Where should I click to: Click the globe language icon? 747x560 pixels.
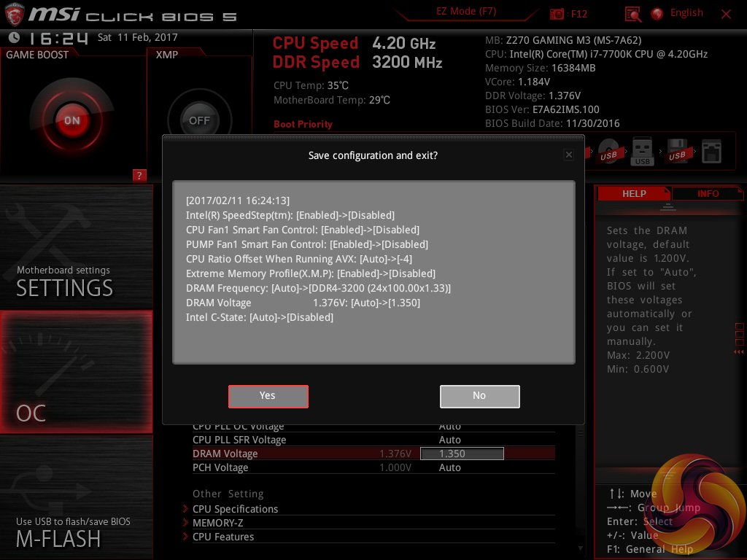657,14
